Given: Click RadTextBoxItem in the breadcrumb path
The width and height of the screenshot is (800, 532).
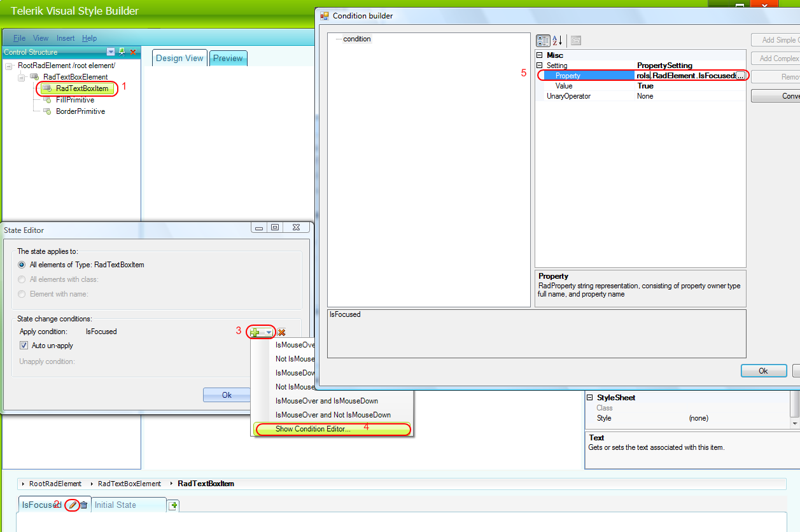Looking at the screenshot, I should click(x=206, y=484).
